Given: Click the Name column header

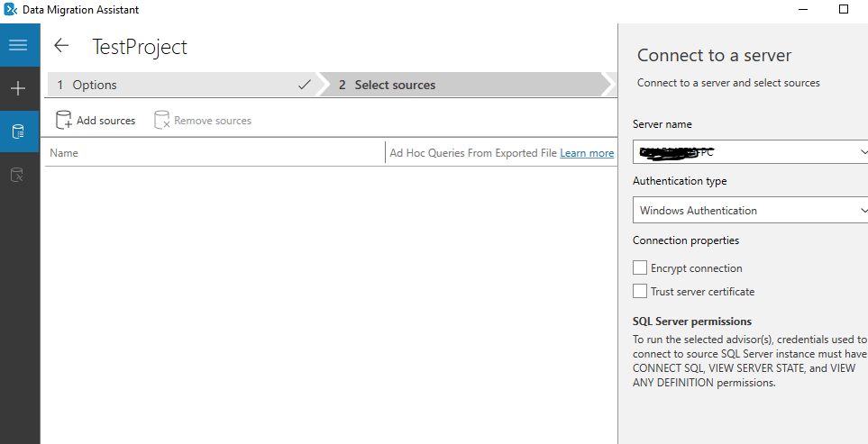Looking at the screenshot, I should point(64,153).
